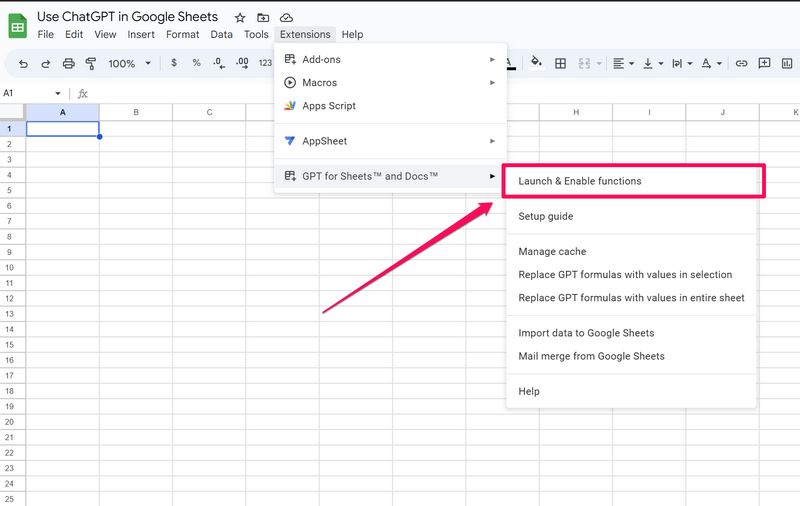
Task: Open the Borders tool in toolbar
Action: pos(560,63)
